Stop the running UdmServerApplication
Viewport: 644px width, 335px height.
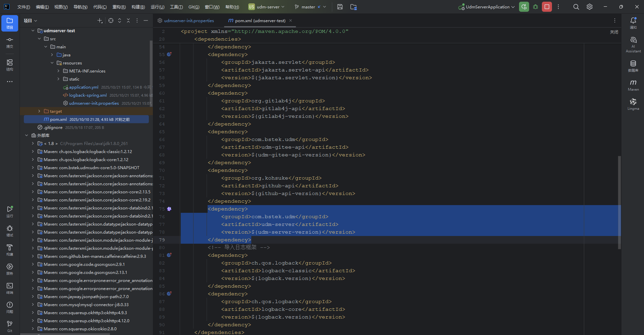(x=547, y=7)
